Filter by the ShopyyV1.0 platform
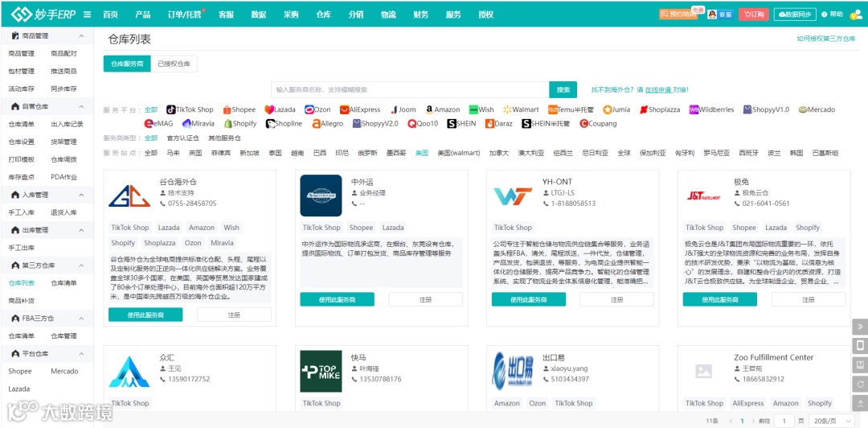 coord(766,109)
